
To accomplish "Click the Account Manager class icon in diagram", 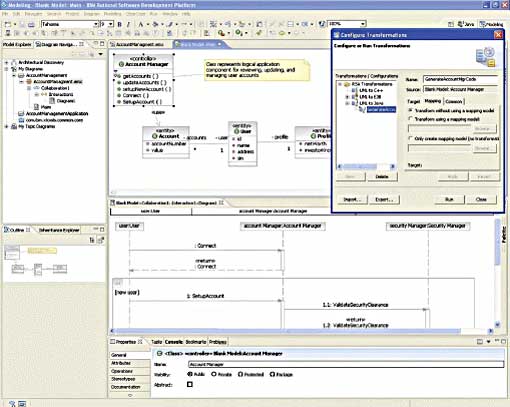I will tap(121, 64).
